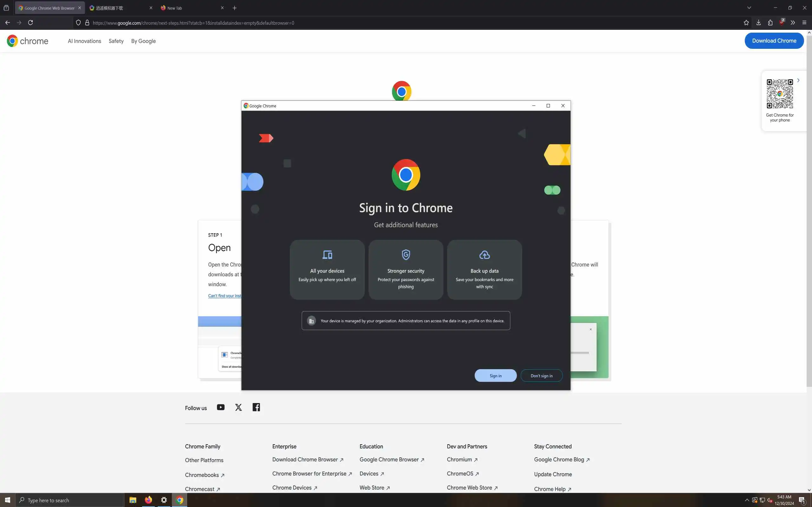This screenshot has height=507, width=812.
Task: Click the Download Chrome button
Action: pos(774,41)
